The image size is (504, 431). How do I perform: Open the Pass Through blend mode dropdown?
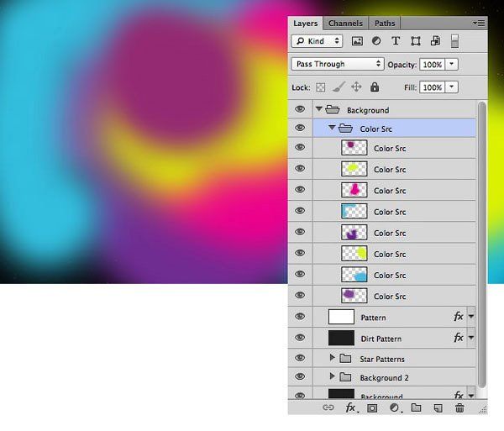[338, 64]
